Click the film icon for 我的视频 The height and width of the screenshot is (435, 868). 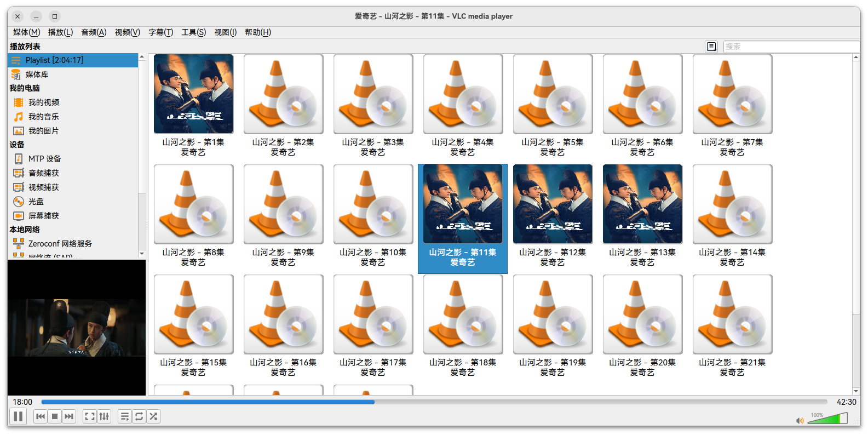pos(19,102)
